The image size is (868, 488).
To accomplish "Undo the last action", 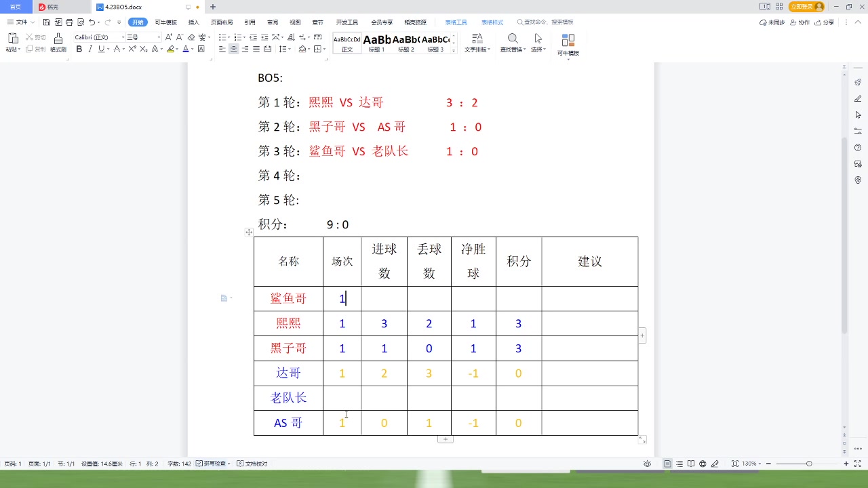I will coord(92,22).
